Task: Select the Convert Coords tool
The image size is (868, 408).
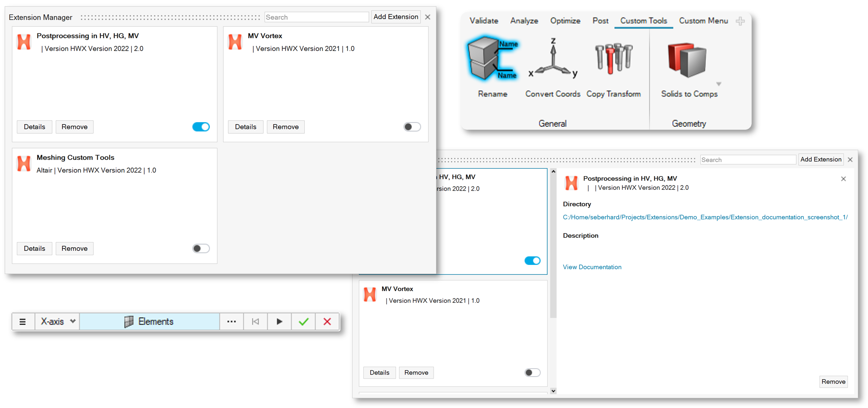Action: 553,59
